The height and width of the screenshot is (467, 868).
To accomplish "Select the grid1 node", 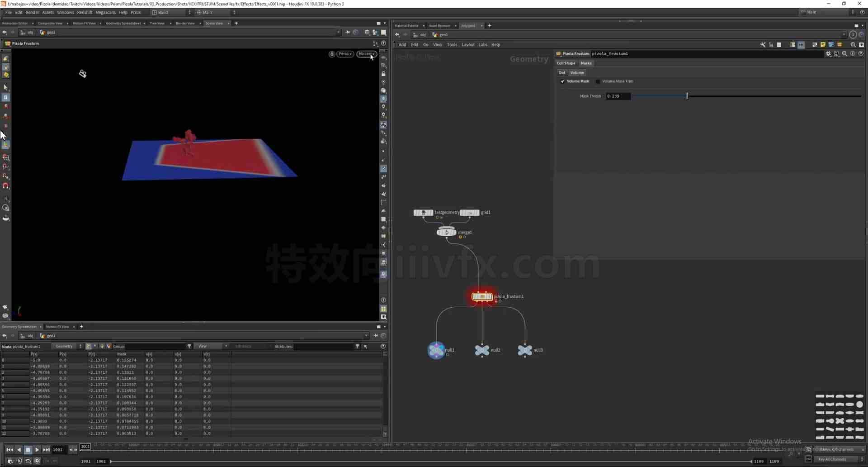I will [470, 212].
